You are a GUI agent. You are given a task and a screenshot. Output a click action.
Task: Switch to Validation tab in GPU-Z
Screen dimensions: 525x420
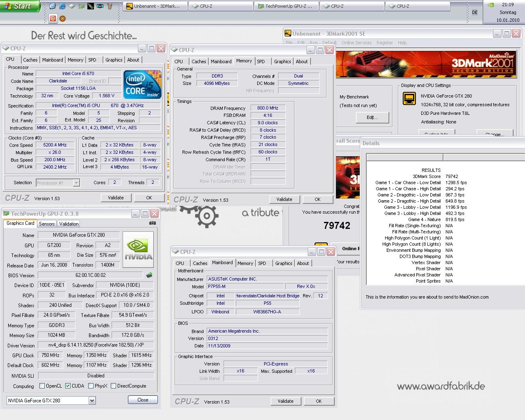tap(68, 224)
